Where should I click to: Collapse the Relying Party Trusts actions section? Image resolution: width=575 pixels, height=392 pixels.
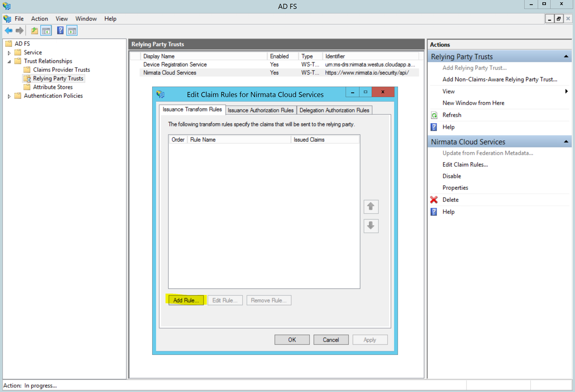(x=566, y=57)
